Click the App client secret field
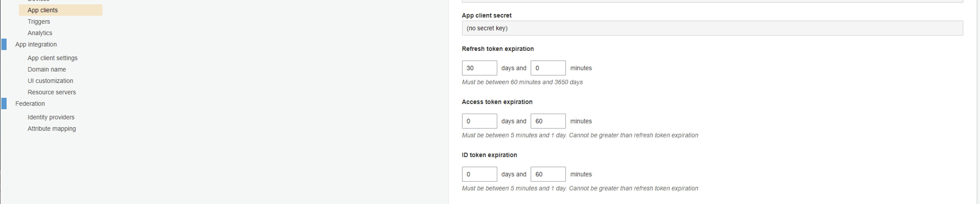 (715, 28)
